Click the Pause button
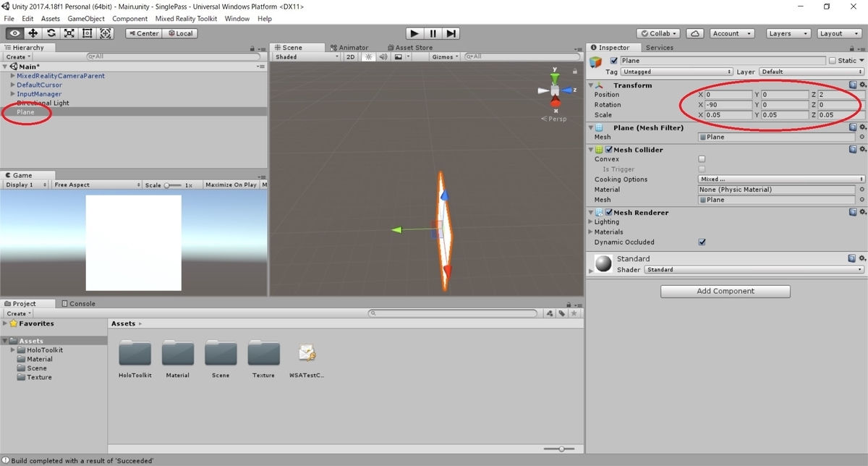This screenshot has width=868, height=466. click(433, 33)
